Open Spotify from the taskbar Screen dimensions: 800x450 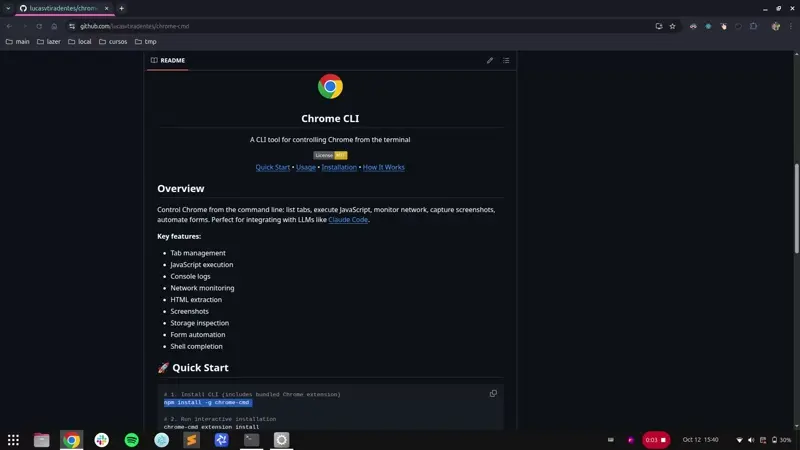pos(132,440)
